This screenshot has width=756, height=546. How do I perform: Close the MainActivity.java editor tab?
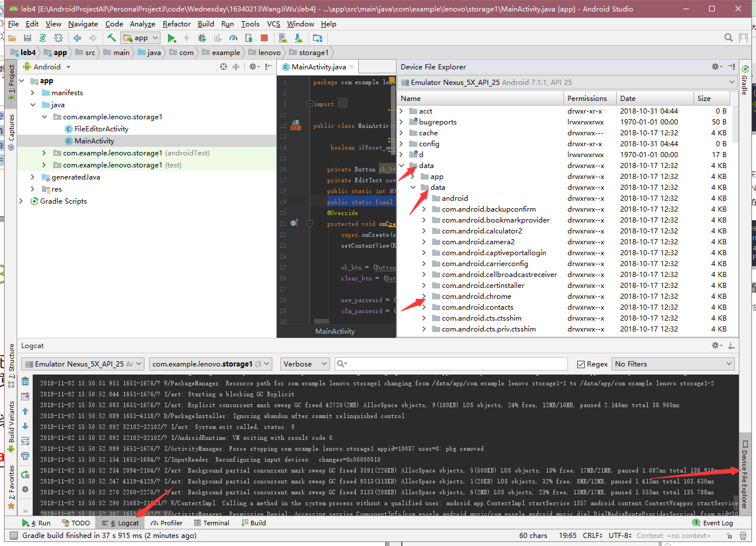(x=351, y=67)
